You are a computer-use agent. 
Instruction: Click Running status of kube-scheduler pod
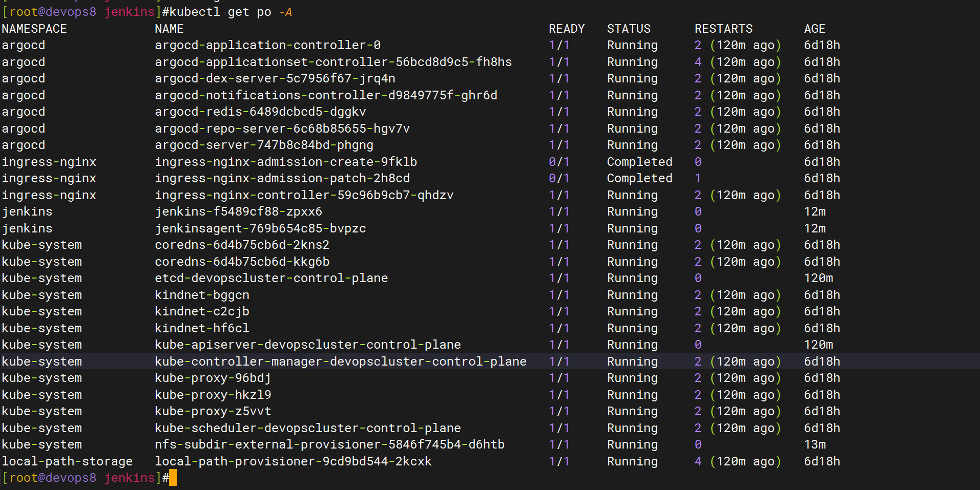pos(632,428)
